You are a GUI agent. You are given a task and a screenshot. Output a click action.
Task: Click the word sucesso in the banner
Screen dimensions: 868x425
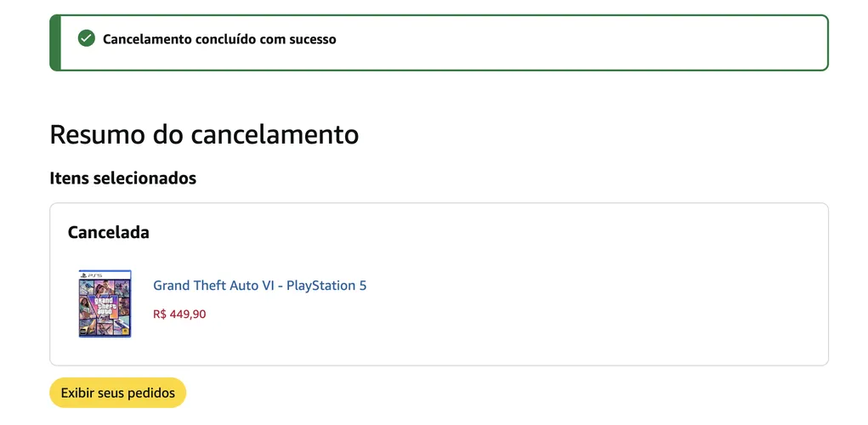(313, 39)
